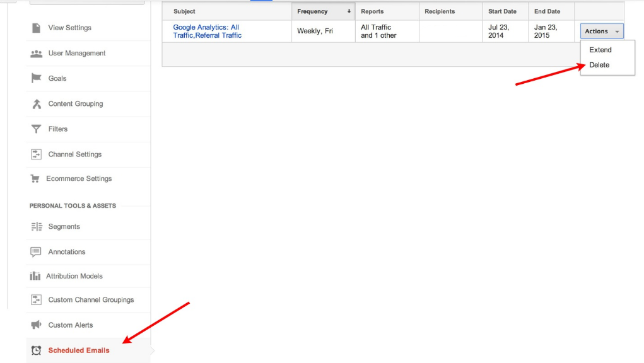644x363 pixels.
Task: Click the Filters funnel icon
Action: coord(36,129)
